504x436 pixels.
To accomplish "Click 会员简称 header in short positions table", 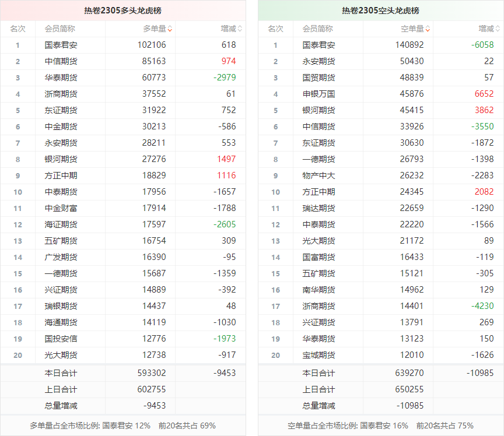I will 317,29.
